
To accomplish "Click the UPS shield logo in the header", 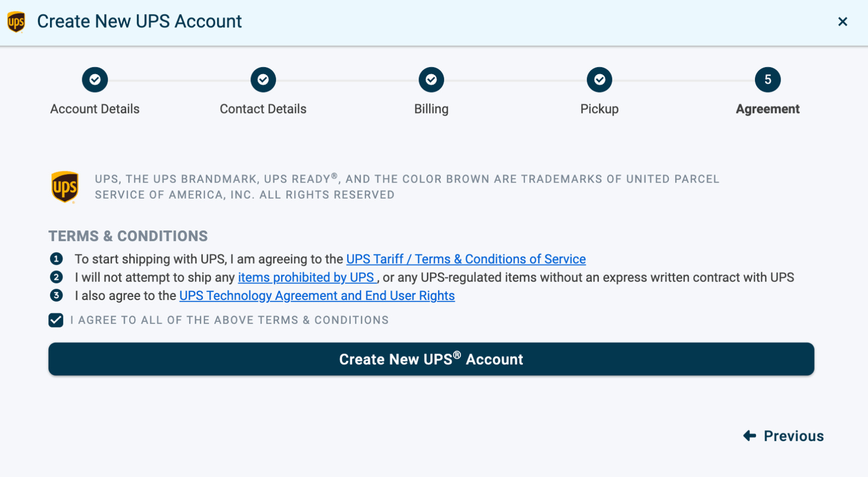I will [16, 22].
